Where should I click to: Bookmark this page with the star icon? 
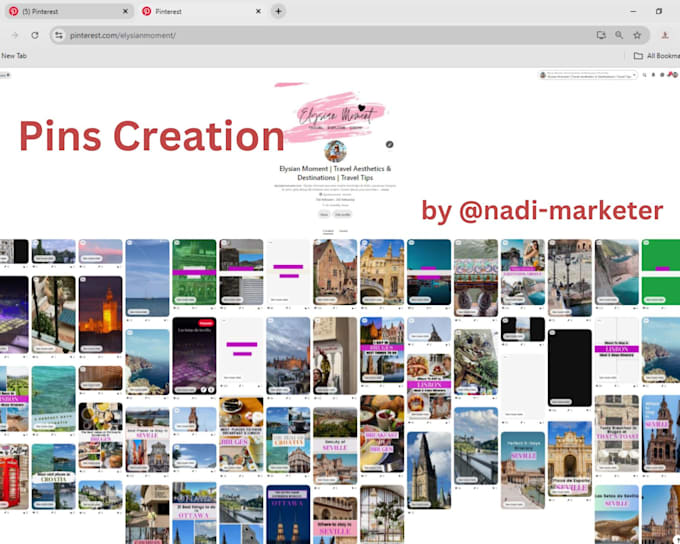click(637, 36)
